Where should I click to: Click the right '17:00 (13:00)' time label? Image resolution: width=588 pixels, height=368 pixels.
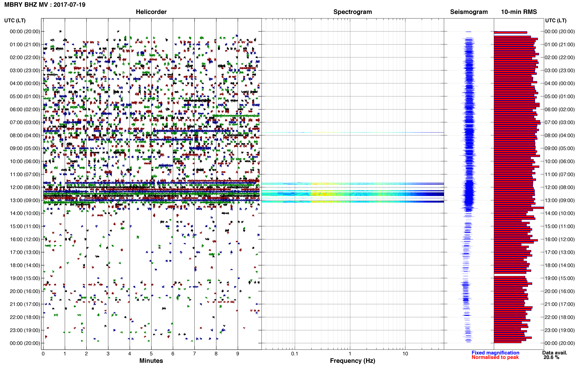[560, 252]
